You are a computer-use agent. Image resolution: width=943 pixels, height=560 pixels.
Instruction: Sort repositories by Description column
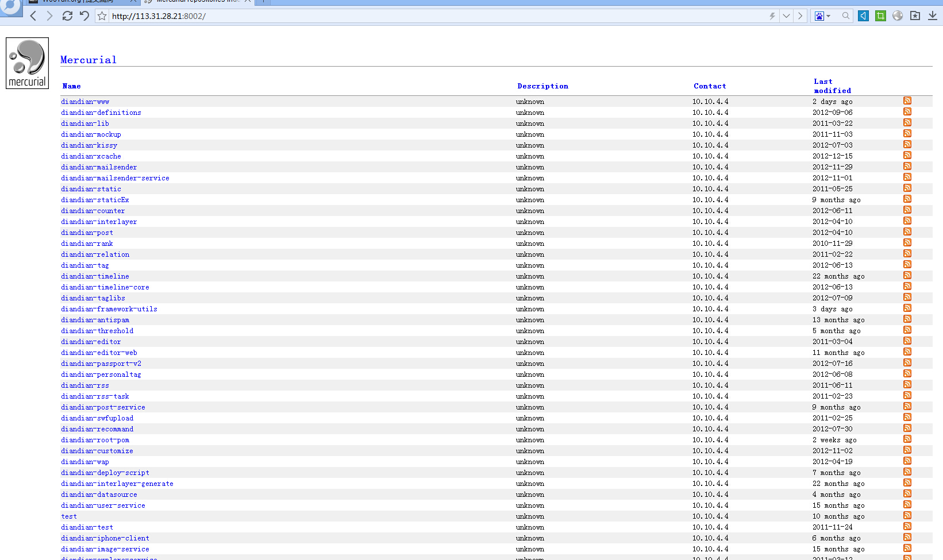point(542,86)
